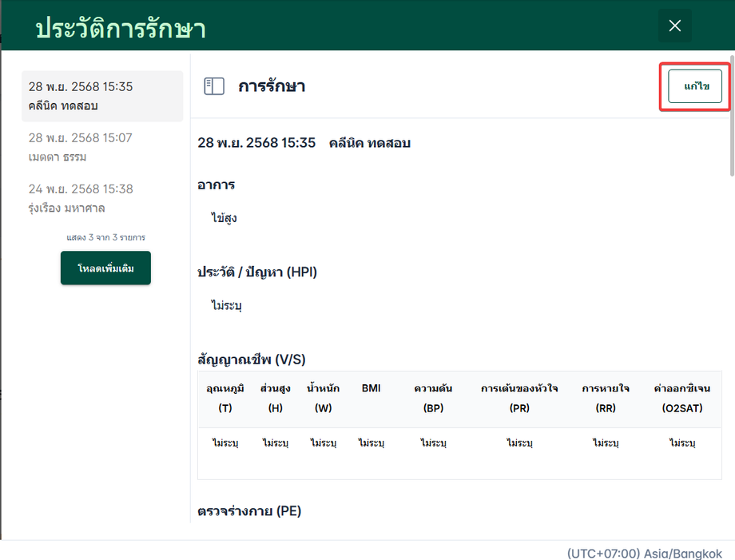Click the (UTC+07:00) Asia/Bangkok timezone text

(x=645, y=553)
